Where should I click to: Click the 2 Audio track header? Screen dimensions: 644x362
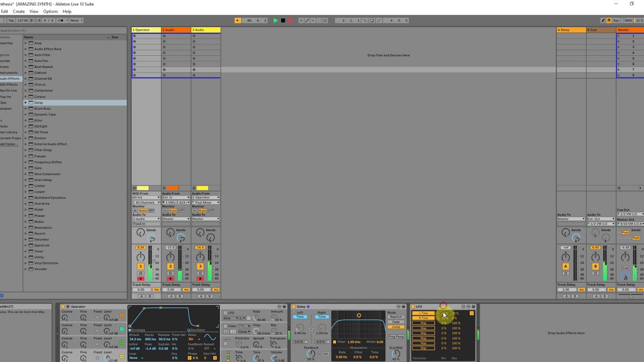[x=176, y=30]
